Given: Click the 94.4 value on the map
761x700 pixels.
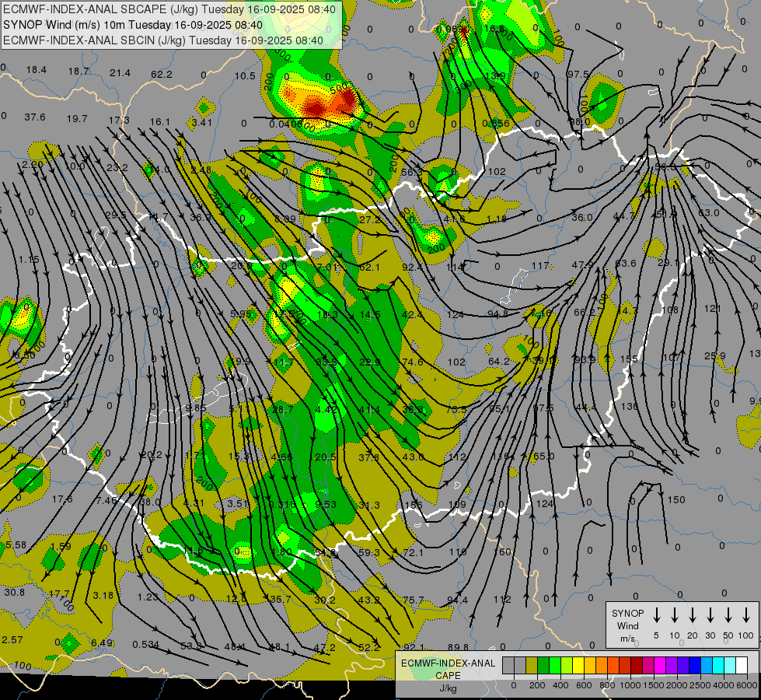Looking at the screenshot, I should 457,600.
